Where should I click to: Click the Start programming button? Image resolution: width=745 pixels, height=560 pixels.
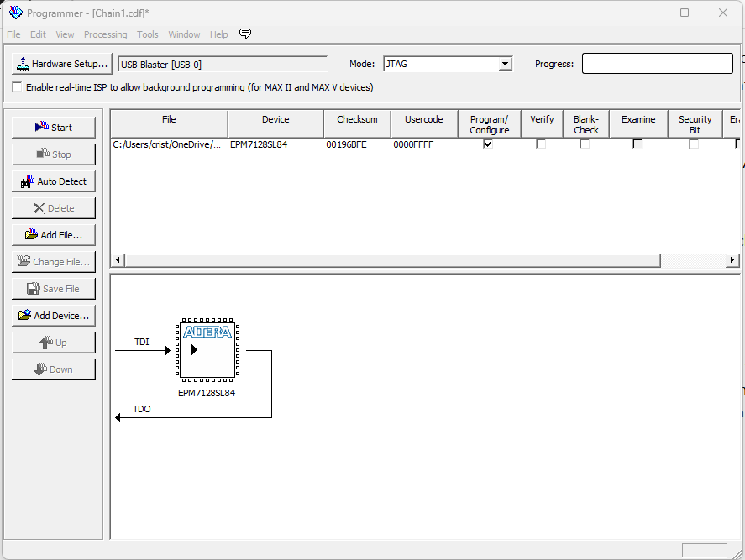click(54, 128)
